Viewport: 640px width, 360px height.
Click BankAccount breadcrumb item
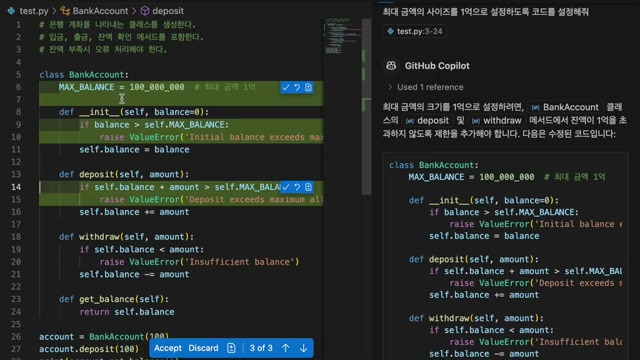pos(100,11)
